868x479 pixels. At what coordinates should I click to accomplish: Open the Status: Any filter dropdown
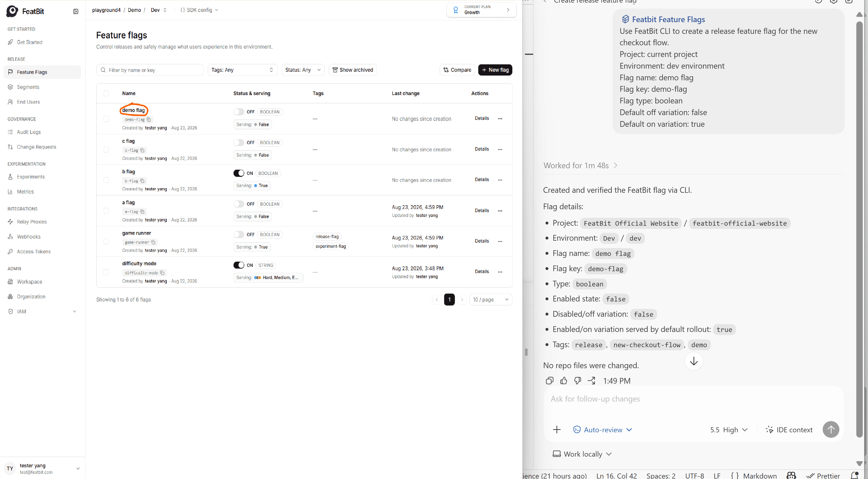303,70
